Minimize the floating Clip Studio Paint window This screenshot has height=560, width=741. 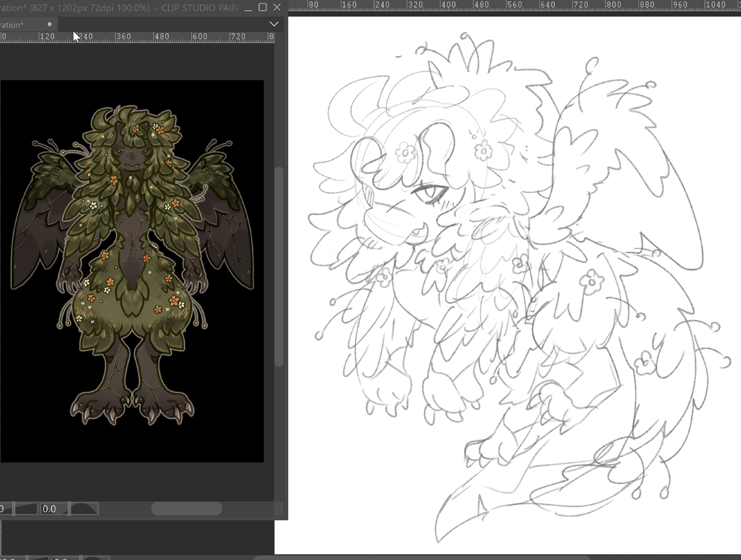(x=248, y=7)
